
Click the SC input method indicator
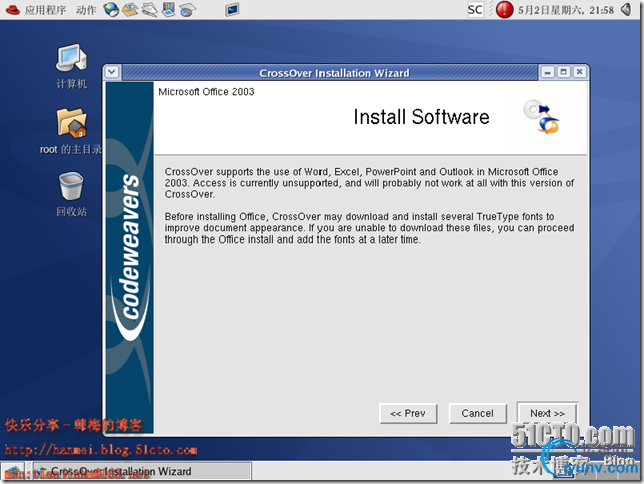[x=475, y=9]
